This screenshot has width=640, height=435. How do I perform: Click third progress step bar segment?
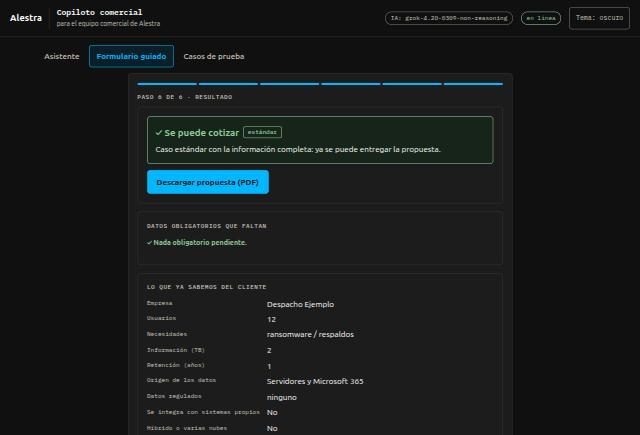pyautogui.click(x=289, y=84)
